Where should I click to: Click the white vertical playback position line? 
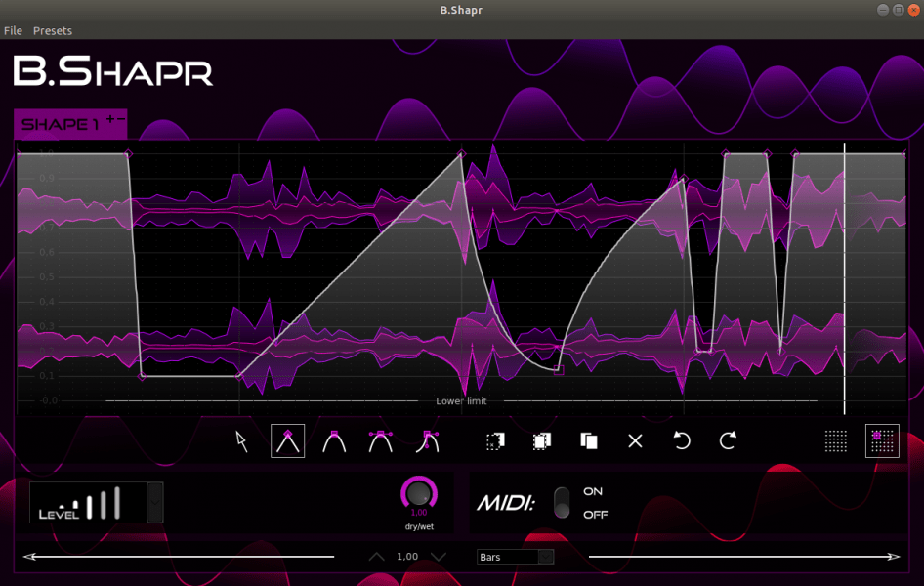(845, 278)
